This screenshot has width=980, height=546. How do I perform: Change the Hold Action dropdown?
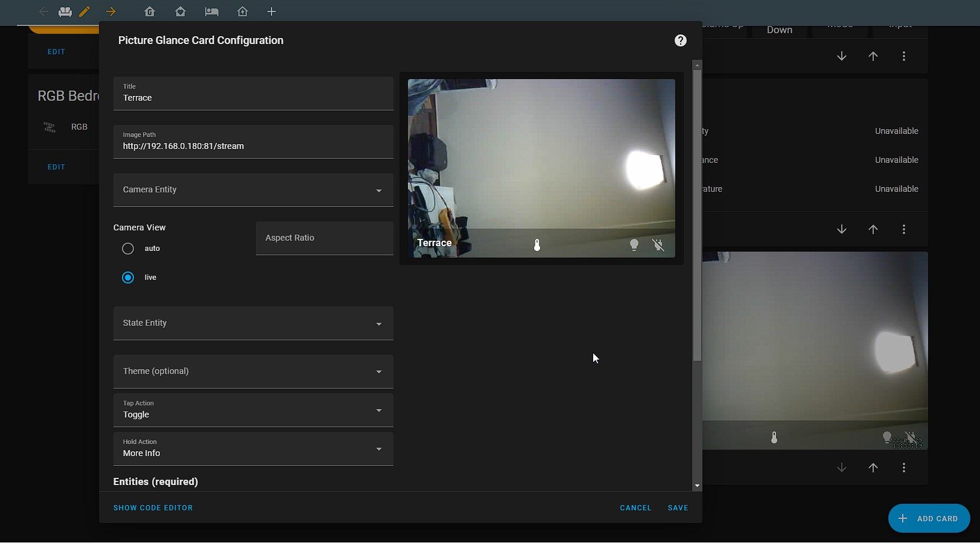253,449
